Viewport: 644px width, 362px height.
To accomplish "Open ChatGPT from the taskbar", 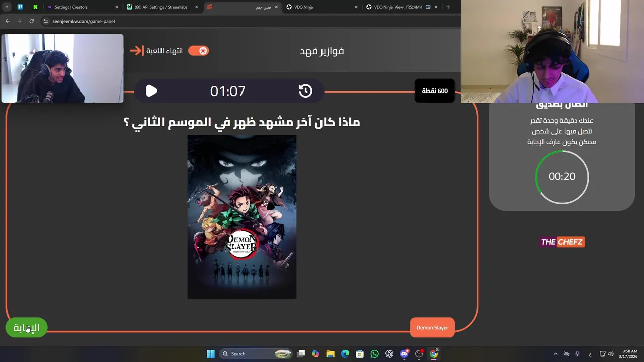I will (x=389, y=354).
